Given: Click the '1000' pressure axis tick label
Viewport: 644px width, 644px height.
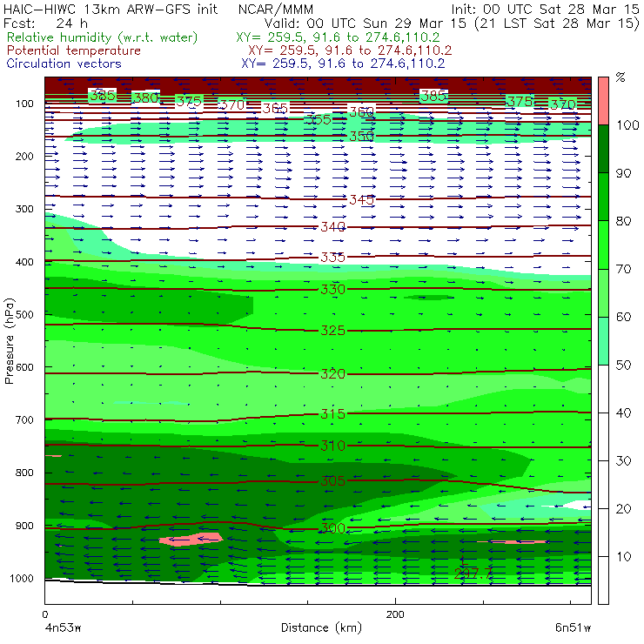Looking at the screenshot, I should click(x=22, y=578).
